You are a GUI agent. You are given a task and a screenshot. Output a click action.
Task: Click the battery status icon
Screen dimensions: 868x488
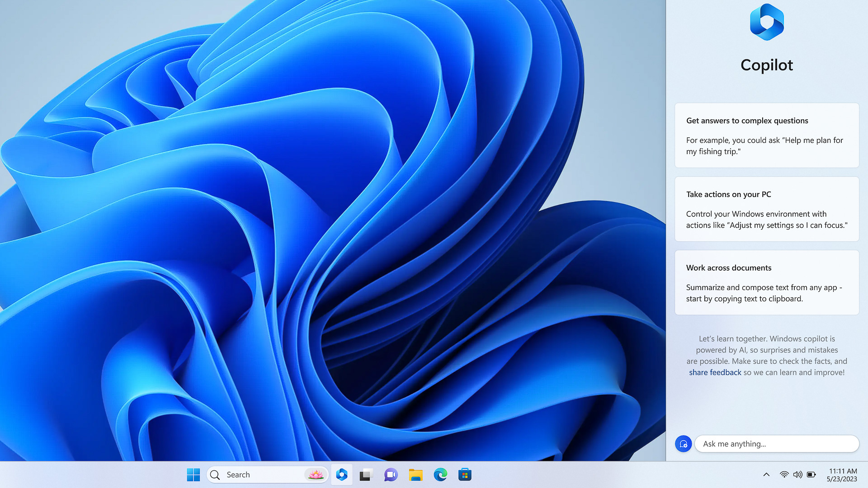[811, 474]
